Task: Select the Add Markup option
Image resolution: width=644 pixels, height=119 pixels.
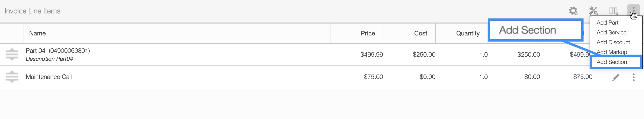Action: click(x=612, y=52)
